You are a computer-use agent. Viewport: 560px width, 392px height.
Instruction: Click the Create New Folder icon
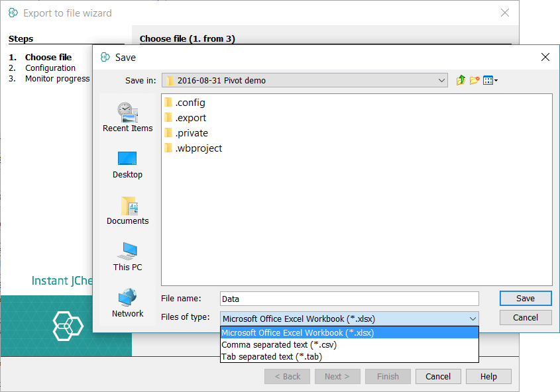[x=475, y=80]
